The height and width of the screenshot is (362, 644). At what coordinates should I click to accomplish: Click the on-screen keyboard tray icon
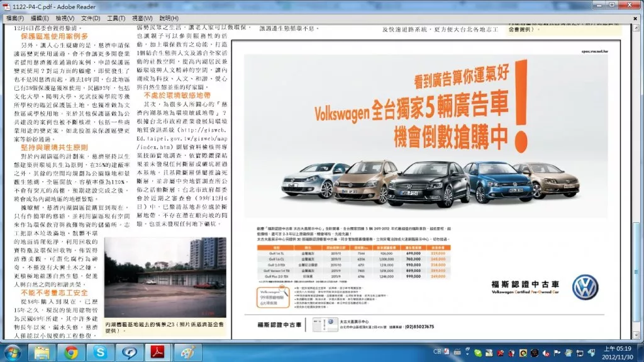457,352
